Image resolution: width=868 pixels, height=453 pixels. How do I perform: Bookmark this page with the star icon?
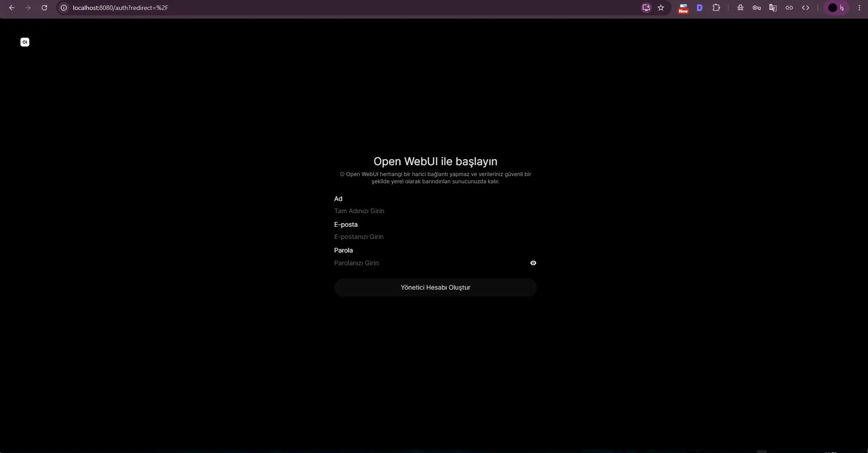661,8
